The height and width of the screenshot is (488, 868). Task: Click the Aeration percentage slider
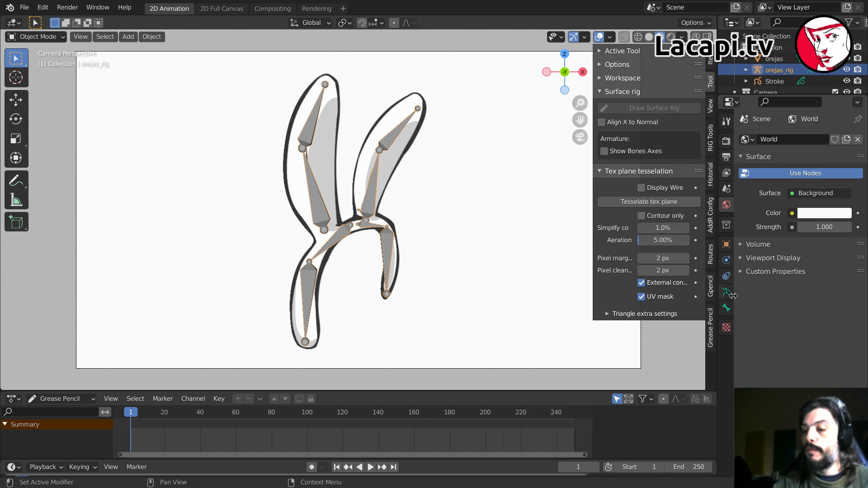pos(663,240)
